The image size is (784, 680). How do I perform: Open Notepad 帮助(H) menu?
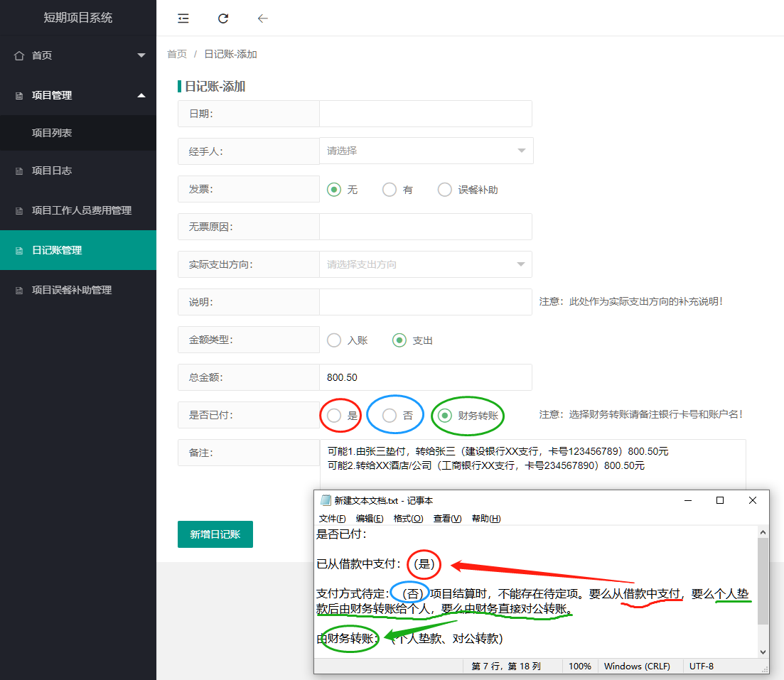click(486, 519)
